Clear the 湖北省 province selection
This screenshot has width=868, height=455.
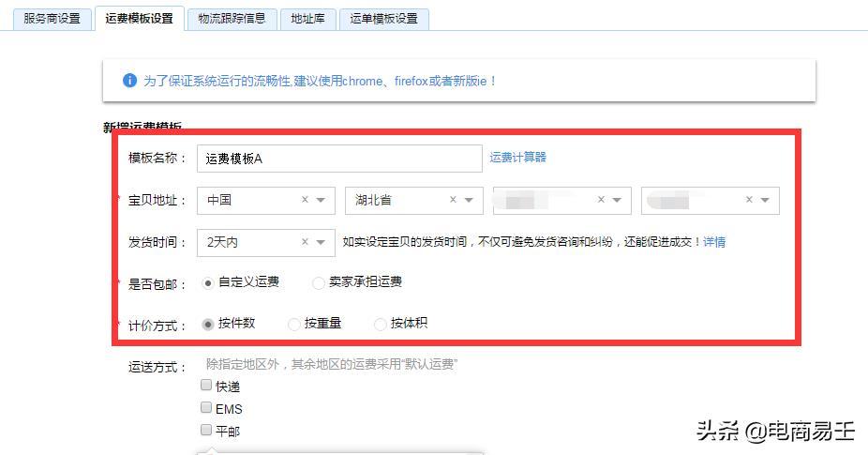pyautogui.click(x=453, y=200)
